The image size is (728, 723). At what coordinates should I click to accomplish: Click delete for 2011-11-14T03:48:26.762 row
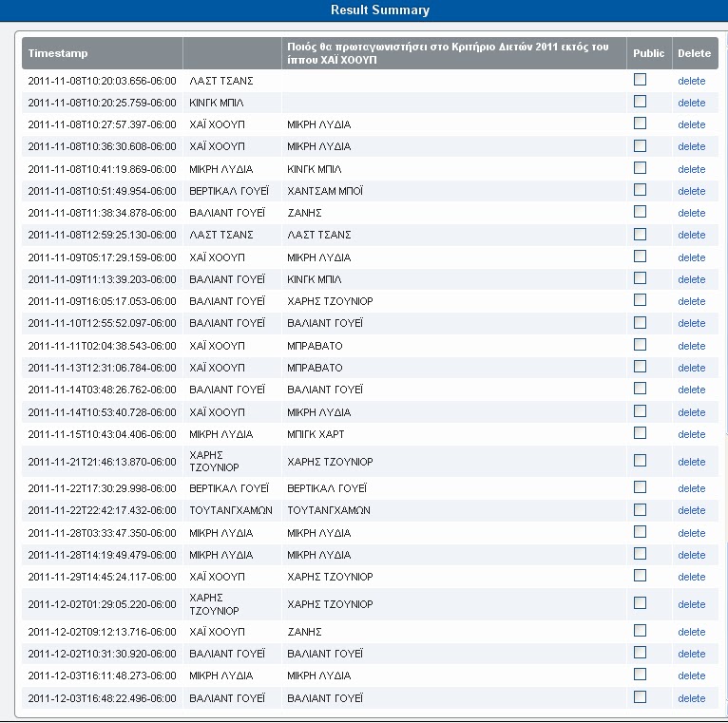coord(691,390)
